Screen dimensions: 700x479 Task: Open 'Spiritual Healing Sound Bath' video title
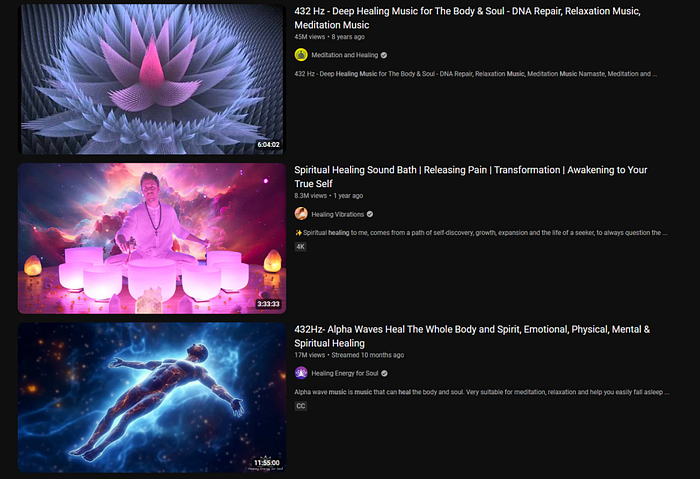pyautogui.click(x=471, y=177)
